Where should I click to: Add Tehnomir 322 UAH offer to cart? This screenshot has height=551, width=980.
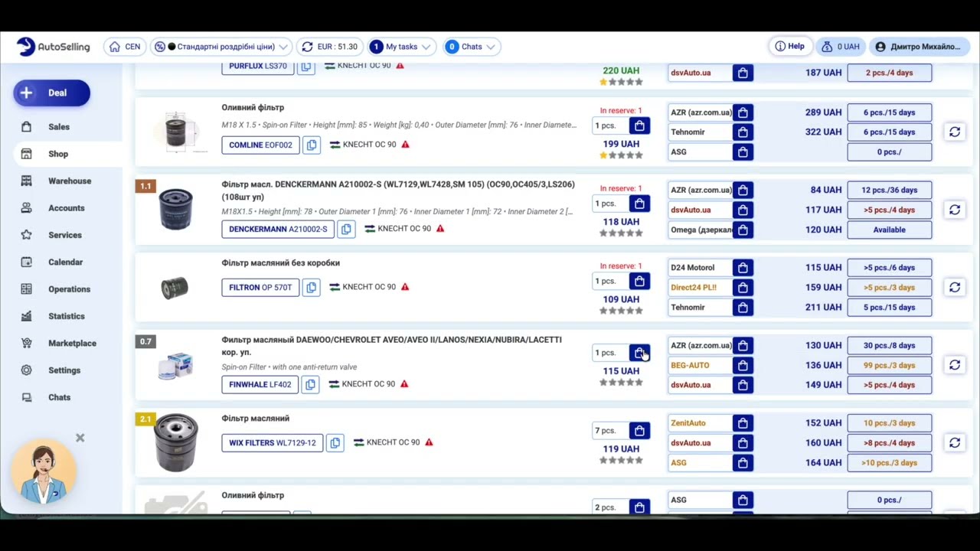click(x=743, y=132)
